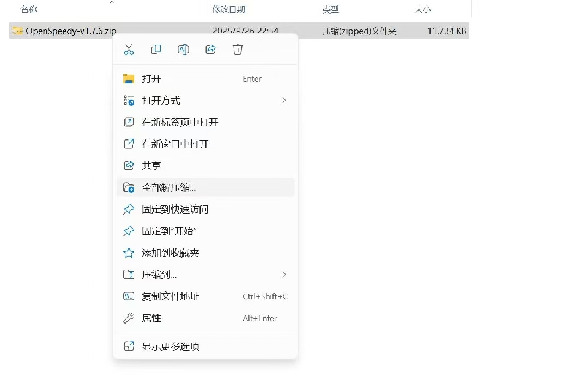Choose 在新窗口中打开 option
The height and width of the screenshot is (390, 588).
coord(175,144)
